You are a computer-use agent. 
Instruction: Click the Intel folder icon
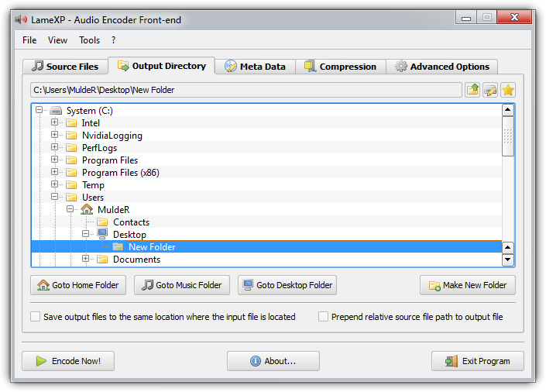tap(71, 123)
